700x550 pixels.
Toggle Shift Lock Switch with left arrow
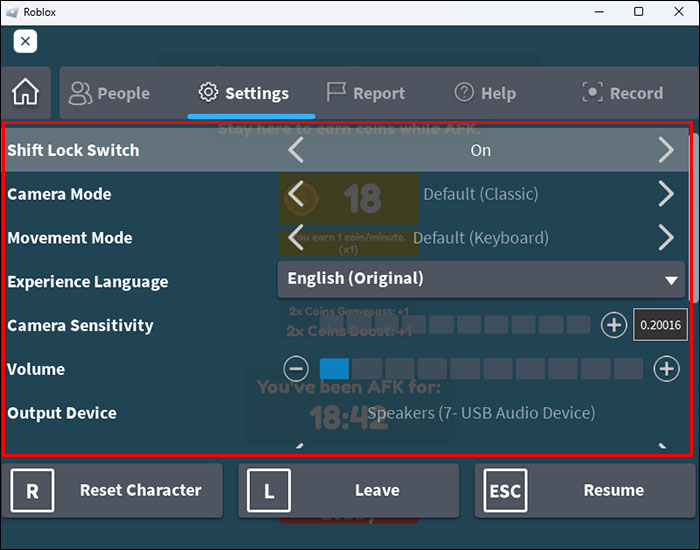pos(296,150)
